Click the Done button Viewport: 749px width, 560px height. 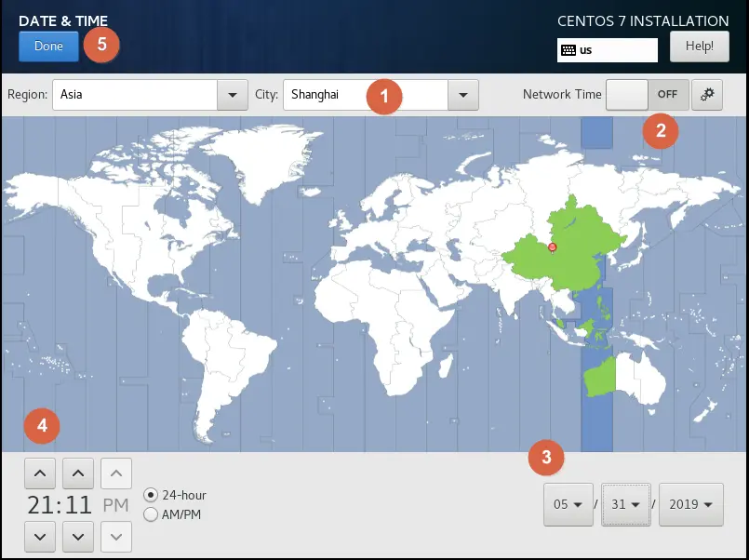(x=48, y=47)
